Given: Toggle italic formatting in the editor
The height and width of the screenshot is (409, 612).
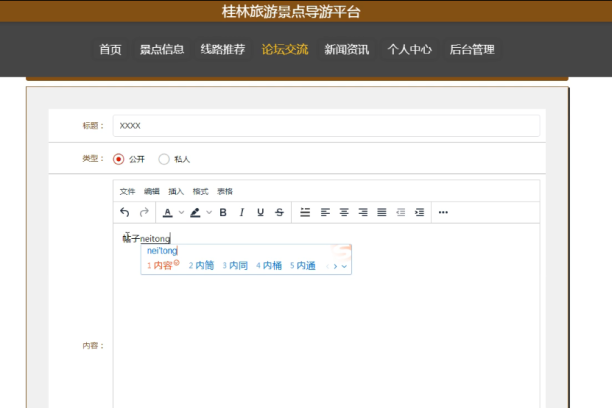Looking at the screenshot, I should click(x=241, y=212).
